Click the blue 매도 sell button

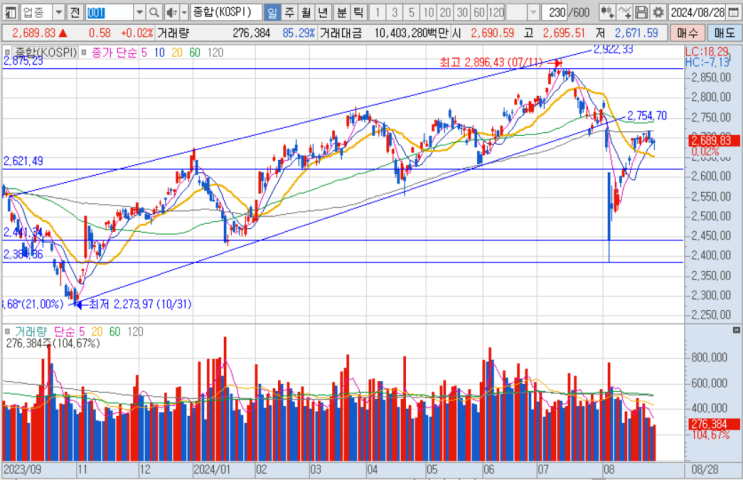point(724,33)
